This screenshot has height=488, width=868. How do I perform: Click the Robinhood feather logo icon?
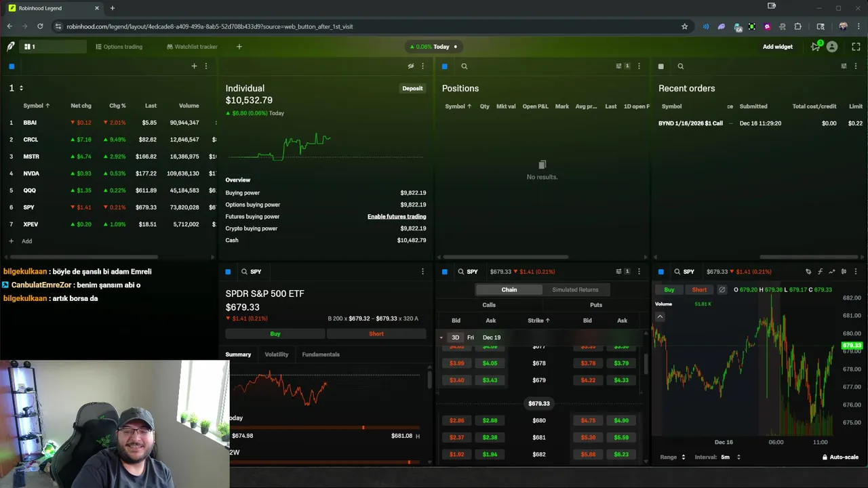(11, 47)
